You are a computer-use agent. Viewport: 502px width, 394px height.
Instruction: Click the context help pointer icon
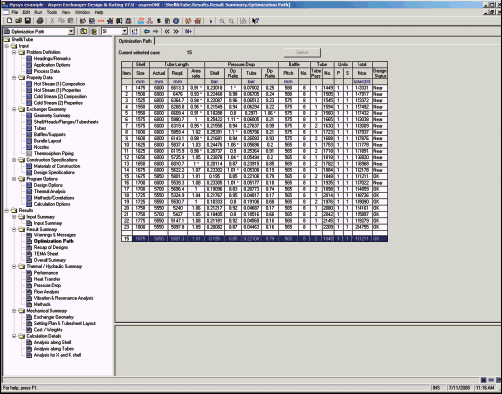tap(255, 21)
